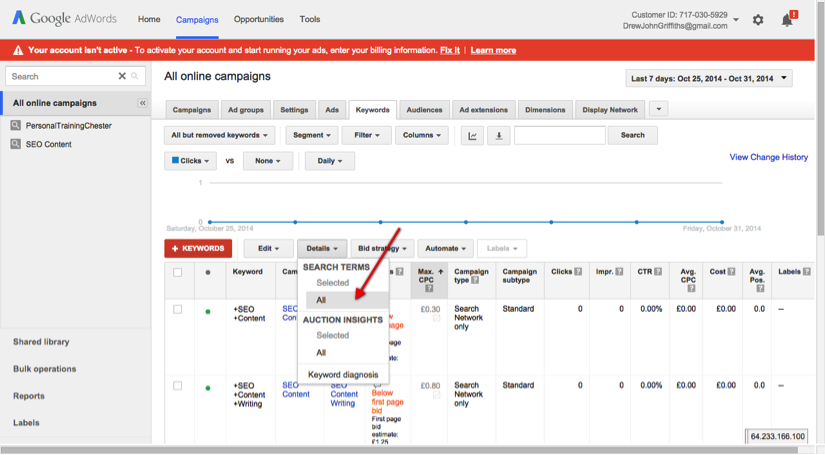Click green status dot of +SEO +Content +Writing row

coord(208,388)
